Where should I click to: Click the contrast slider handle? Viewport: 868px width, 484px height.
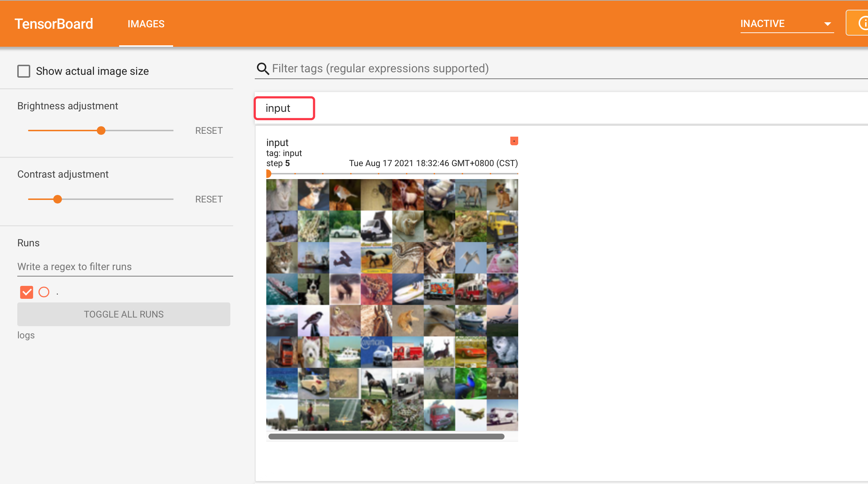[58, 199]
